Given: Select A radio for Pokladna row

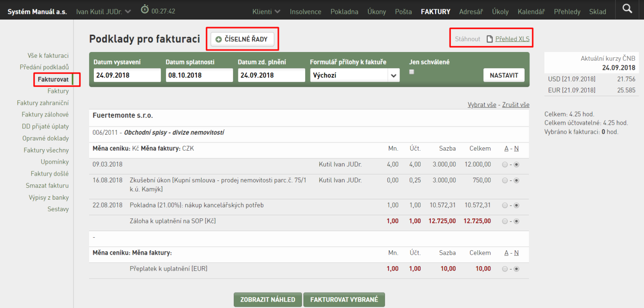Looking at the screenshot, I should tap(504, 205).
